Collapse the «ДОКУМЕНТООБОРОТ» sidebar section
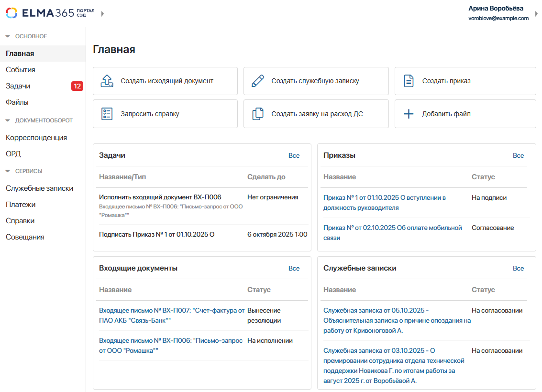542x392 pixels. pos(7,121)
